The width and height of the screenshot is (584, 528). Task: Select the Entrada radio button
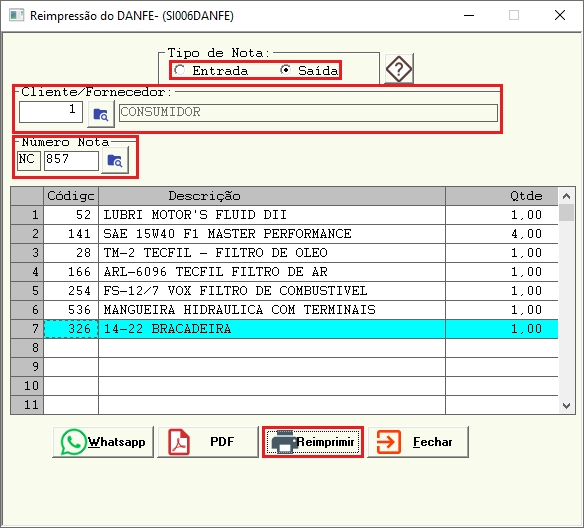click(x=180, y=70)
